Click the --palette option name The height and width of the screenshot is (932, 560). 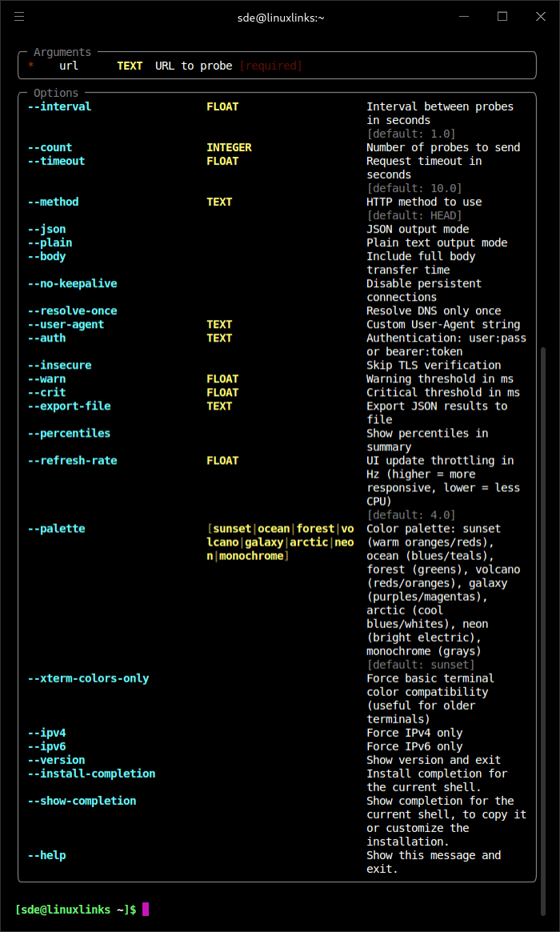pyautogui.click(x=56, y=529)
